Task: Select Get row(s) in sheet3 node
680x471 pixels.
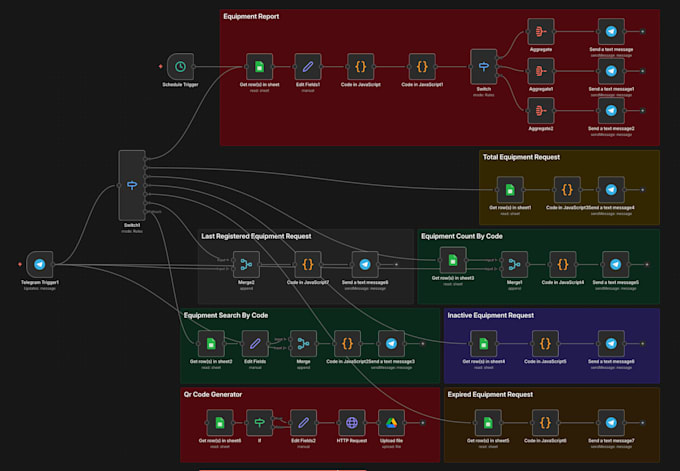Action: (453, 260)
